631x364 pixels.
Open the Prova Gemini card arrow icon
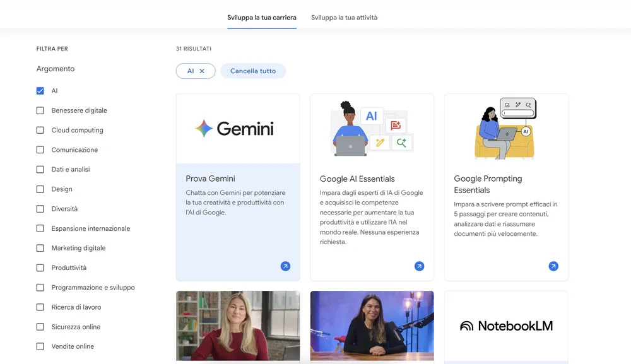[x=285, y=266]
